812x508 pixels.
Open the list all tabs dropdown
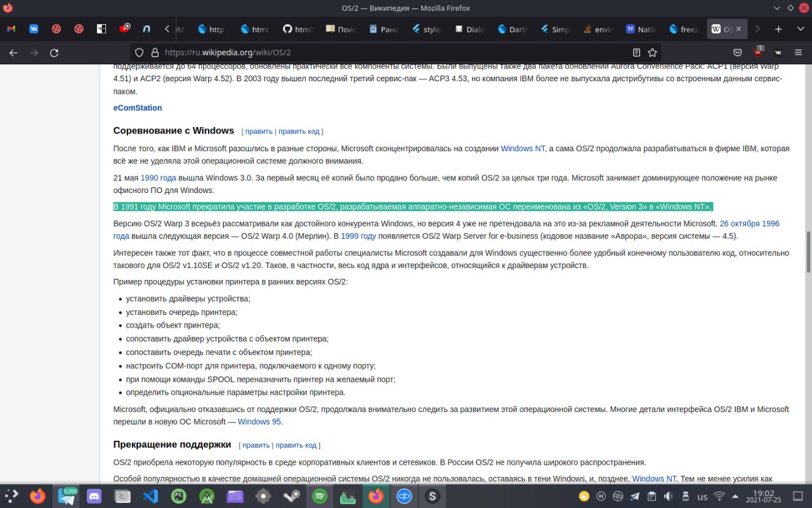(x=799, y=29)
